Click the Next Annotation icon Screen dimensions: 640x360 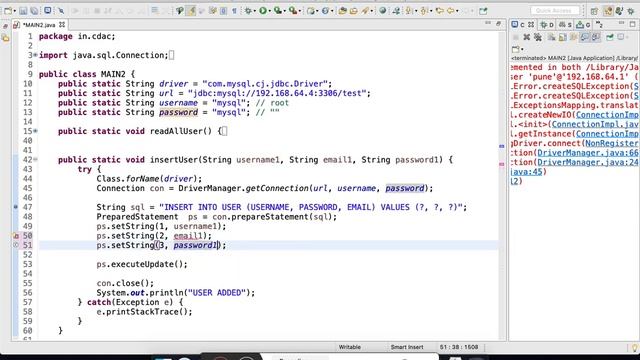(x=408, y=11)
